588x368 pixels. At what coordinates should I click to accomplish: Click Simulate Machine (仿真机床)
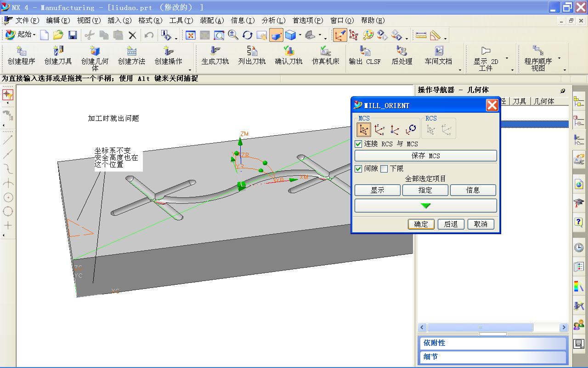325,55
